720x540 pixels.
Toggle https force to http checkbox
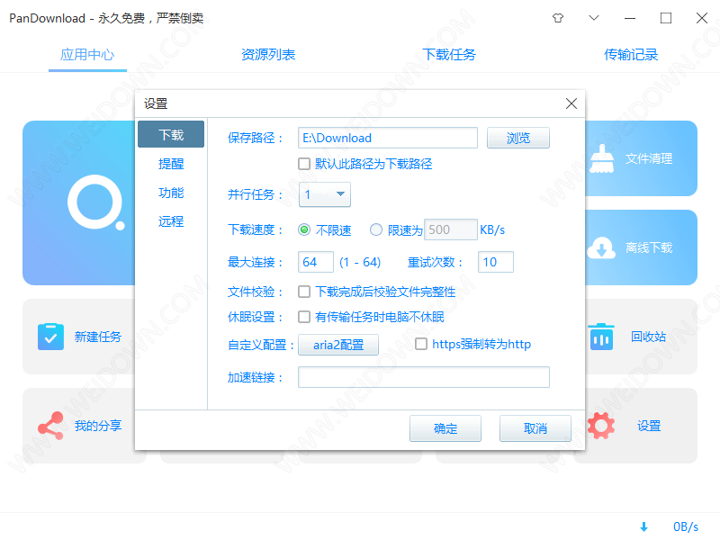(x=421, y=344)
